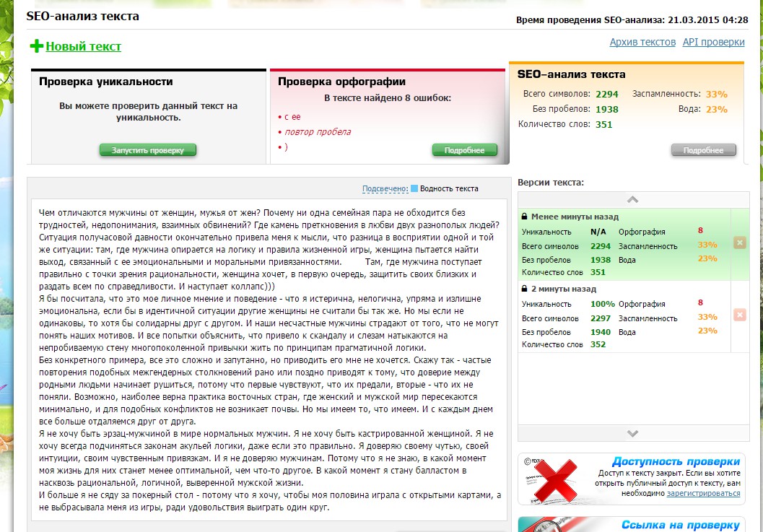
Task: Click the red cross Доступность проверки image
Action: 555,479
